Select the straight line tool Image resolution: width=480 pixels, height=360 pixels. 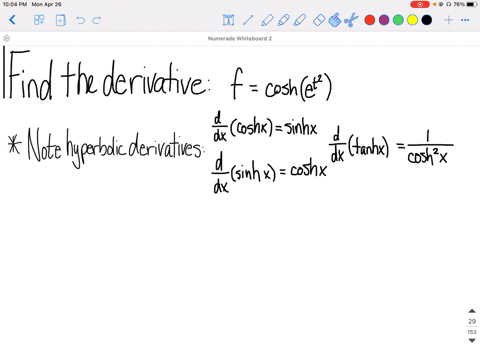248,20
